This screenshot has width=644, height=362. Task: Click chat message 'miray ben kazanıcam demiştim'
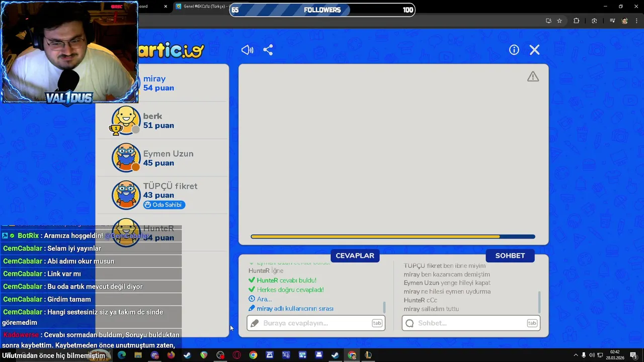tap(447, 274)
